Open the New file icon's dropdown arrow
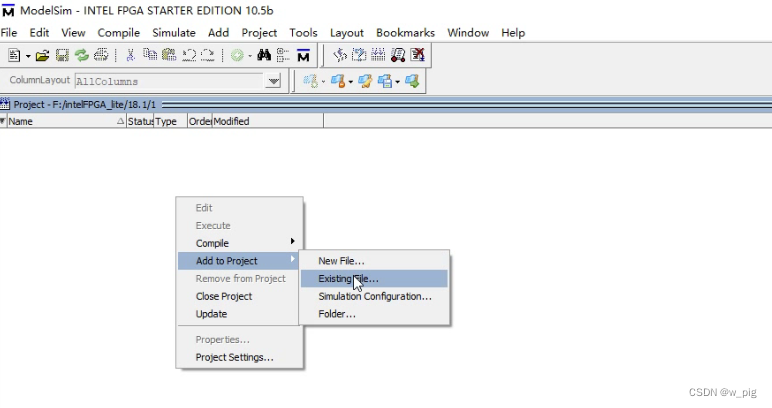The height and width of the screenshot is (408, 772). [x=28, y=56]
